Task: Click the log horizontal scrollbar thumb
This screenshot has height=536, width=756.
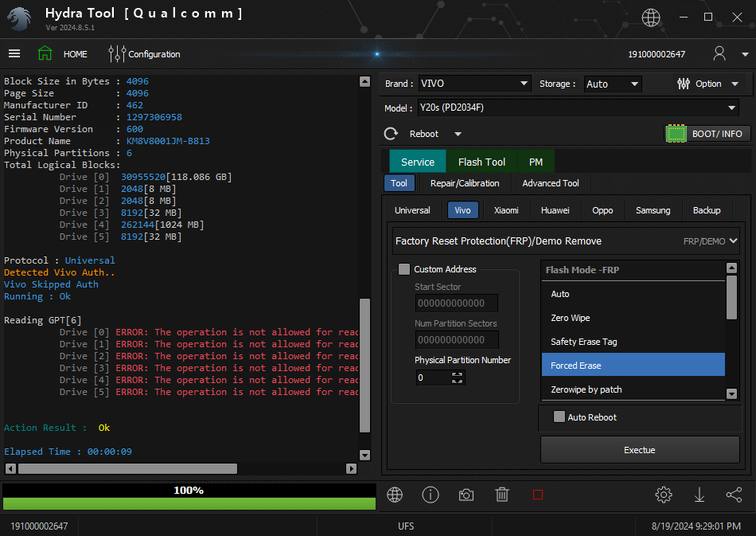Action: tap(127, 468)
